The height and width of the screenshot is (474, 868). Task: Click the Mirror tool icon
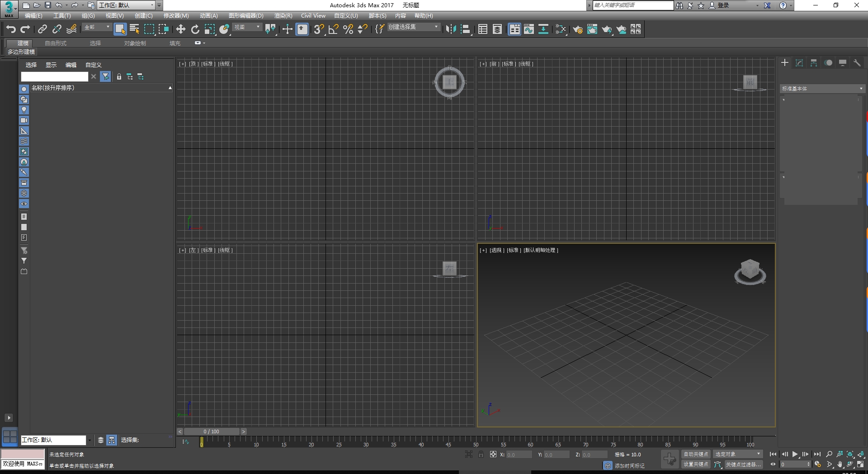pyautogui.click(x=450, y=29)
